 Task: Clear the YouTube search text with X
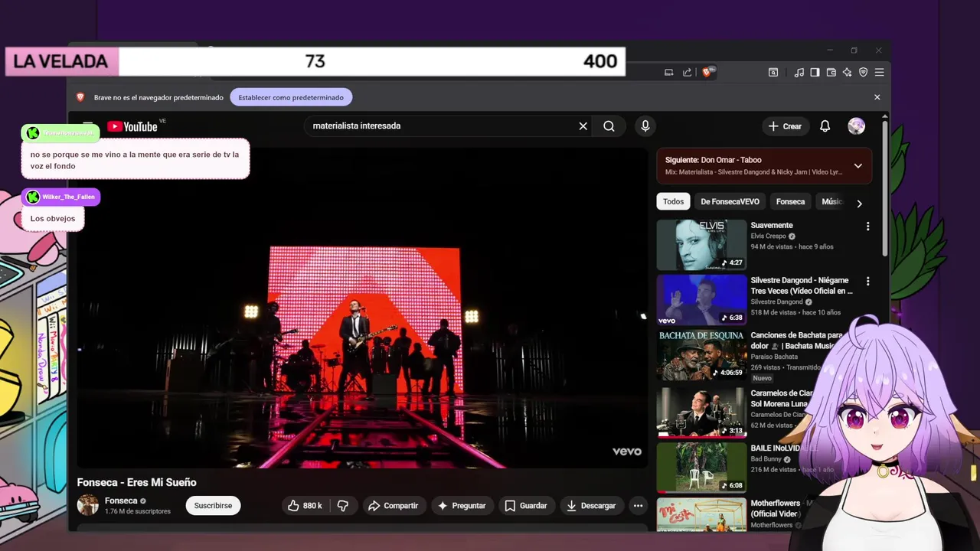[x=583, y=126]
